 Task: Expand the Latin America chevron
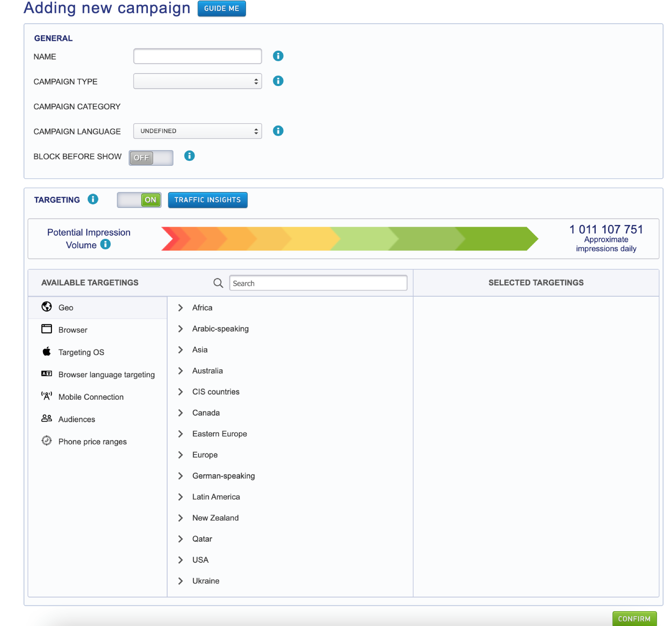[x=181, y=497]
